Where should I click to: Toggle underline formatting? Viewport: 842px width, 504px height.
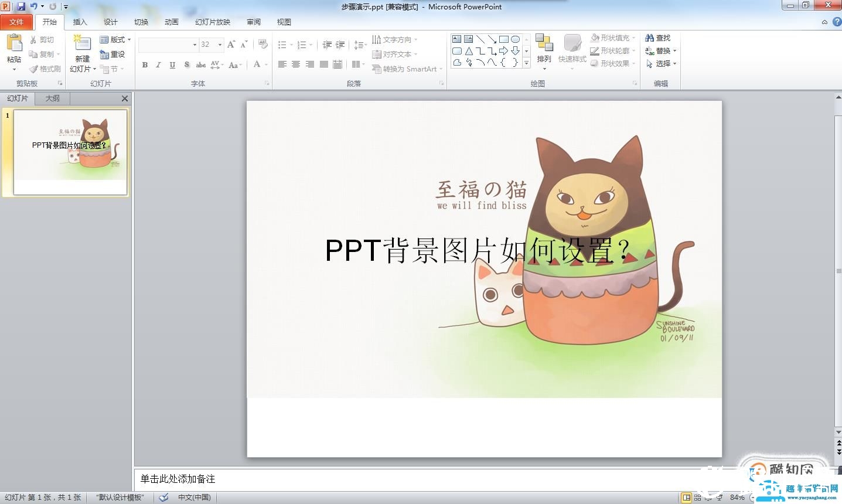[171, 65]
